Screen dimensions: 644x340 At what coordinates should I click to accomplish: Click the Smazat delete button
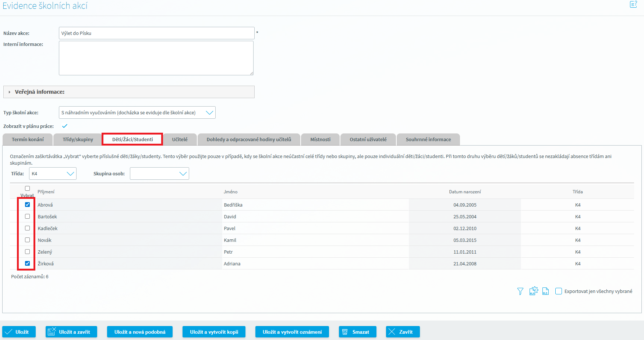click(x=357, y=332)
